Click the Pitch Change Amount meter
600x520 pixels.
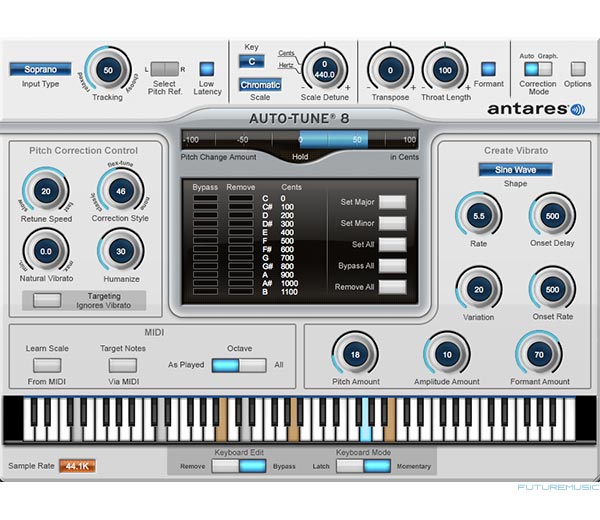pyautogui.click(x=300, y=140)
